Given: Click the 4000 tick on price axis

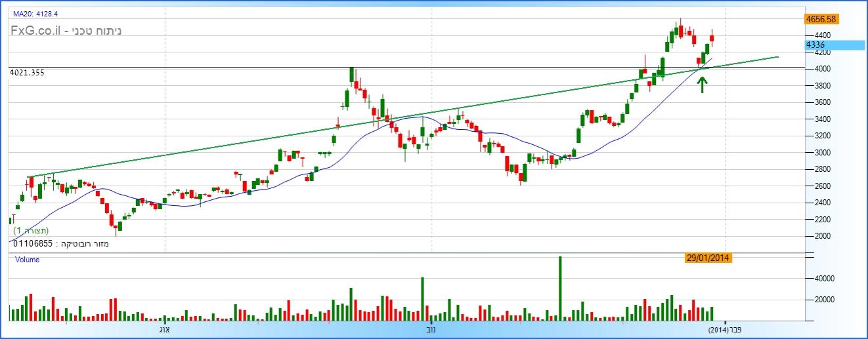Looking at the screenshot, I should click(817, 69).
